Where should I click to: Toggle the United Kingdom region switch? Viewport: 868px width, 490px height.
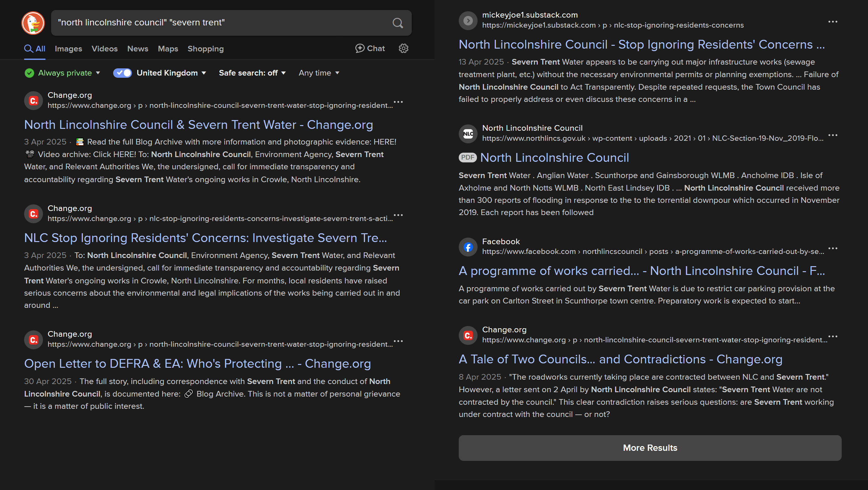[x=122, y=73]
